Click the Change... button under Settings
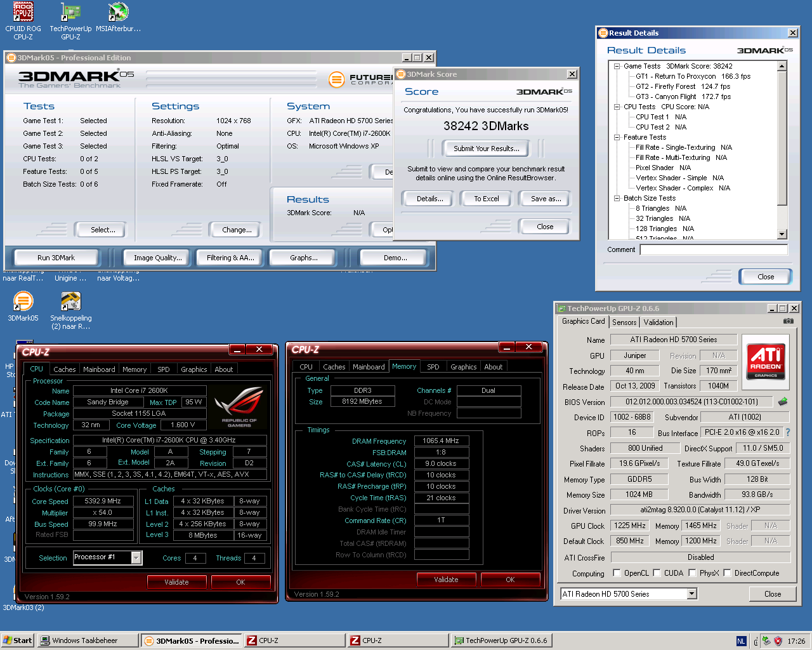The height and width of the screenshot is (650, 812). click(x=237, y=230)
